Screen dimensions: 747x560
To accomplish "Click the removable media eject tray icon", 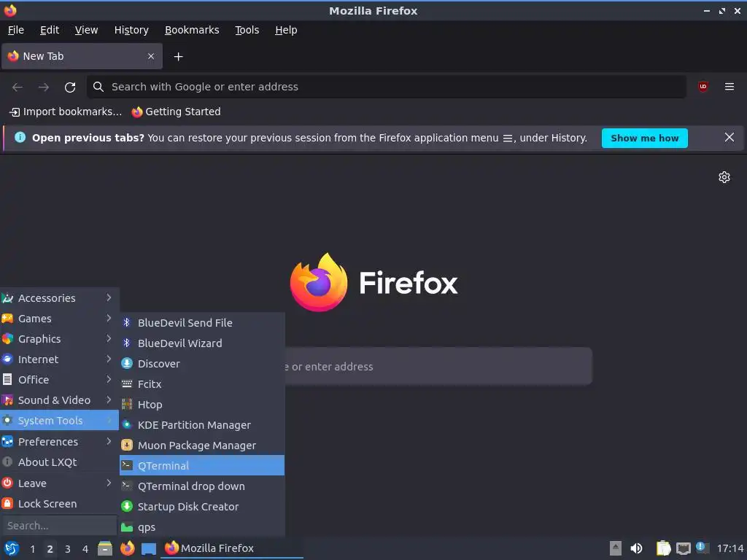I will 616,548.
